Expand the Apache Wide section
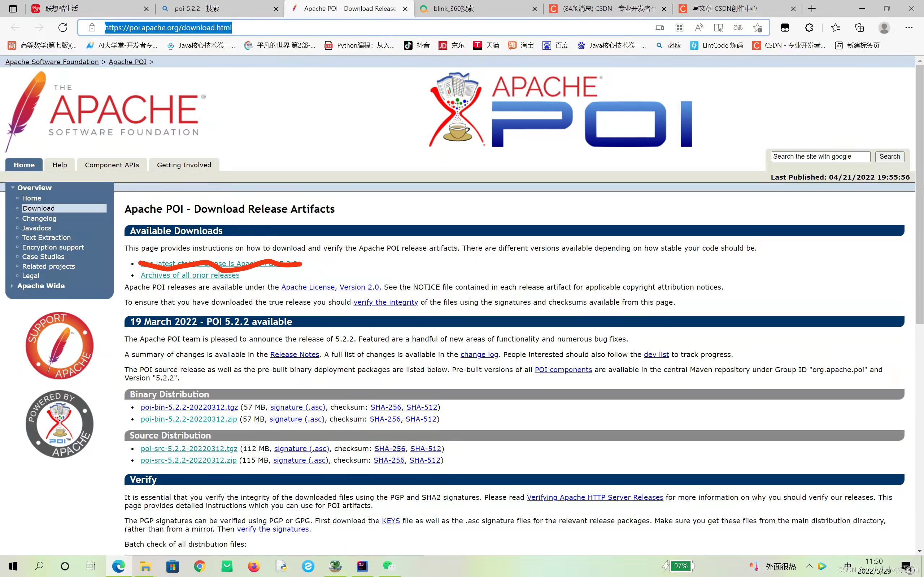The height and width of the screenshot is (577, 924). (x=13, y=286)
